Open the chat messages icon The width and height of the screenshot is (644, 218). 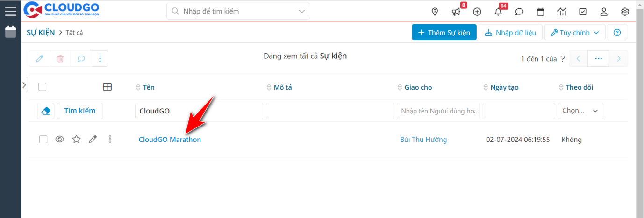click(519, 12)
